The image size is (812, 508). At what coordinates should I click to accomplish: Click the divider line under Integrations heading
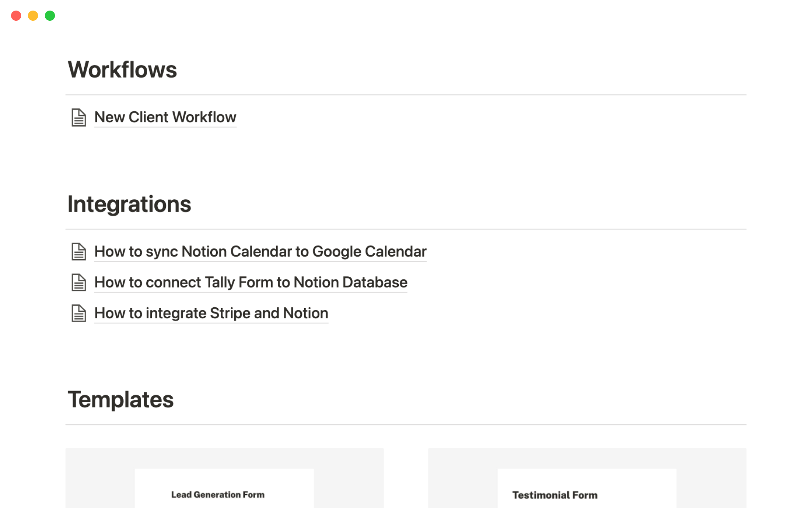[406, 229]
